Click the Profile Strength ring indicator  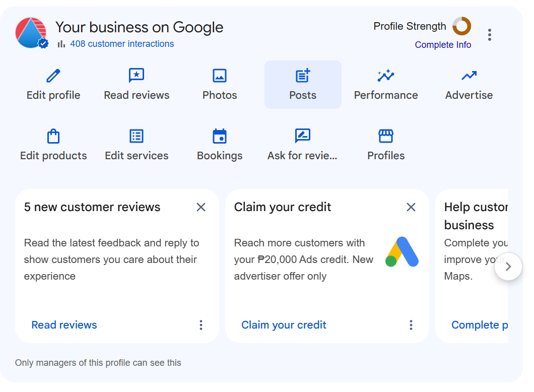tap(462, 26)
